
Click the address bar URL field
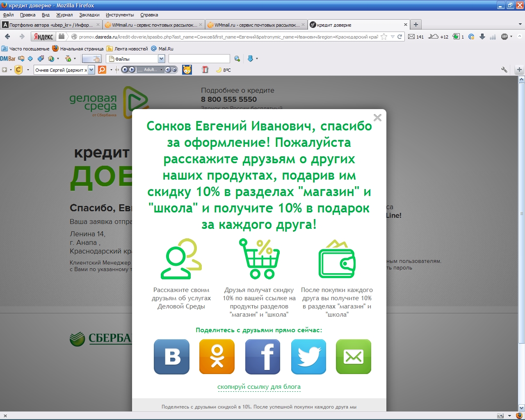coord(228,37)
